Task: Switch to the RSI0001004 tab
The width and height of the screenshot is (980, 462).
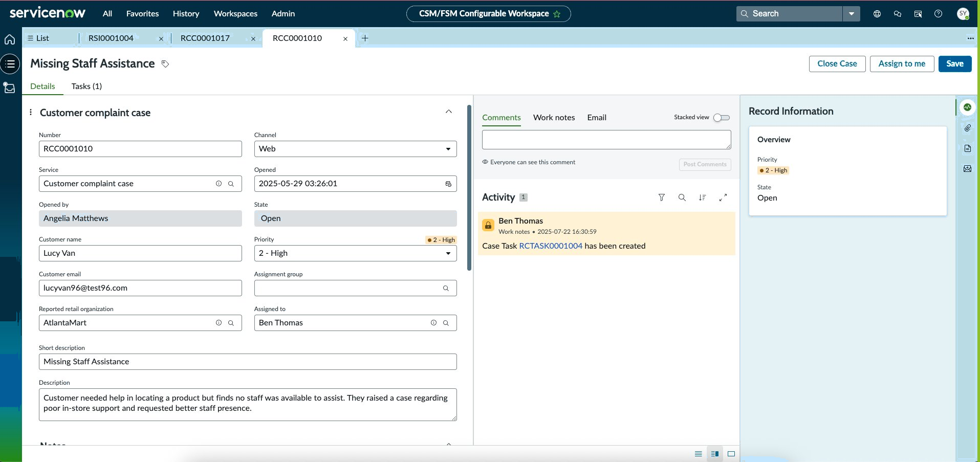Action: click(x=111, y=38)
